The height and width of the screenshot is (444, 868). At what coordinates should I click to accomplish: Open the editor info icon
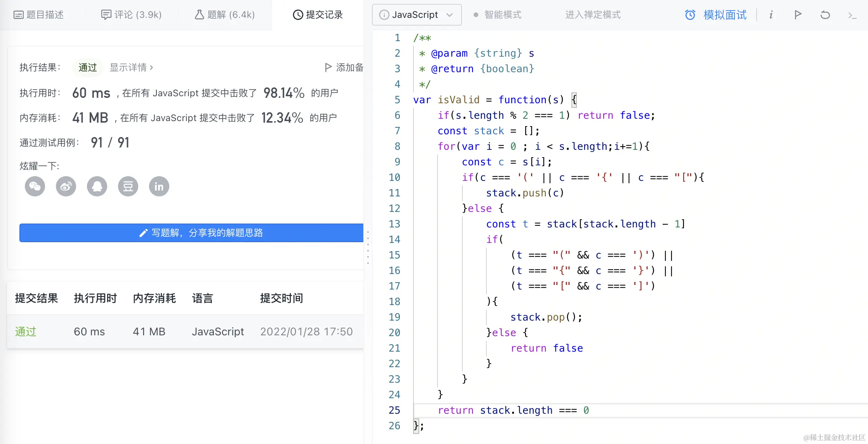[771, 15]
